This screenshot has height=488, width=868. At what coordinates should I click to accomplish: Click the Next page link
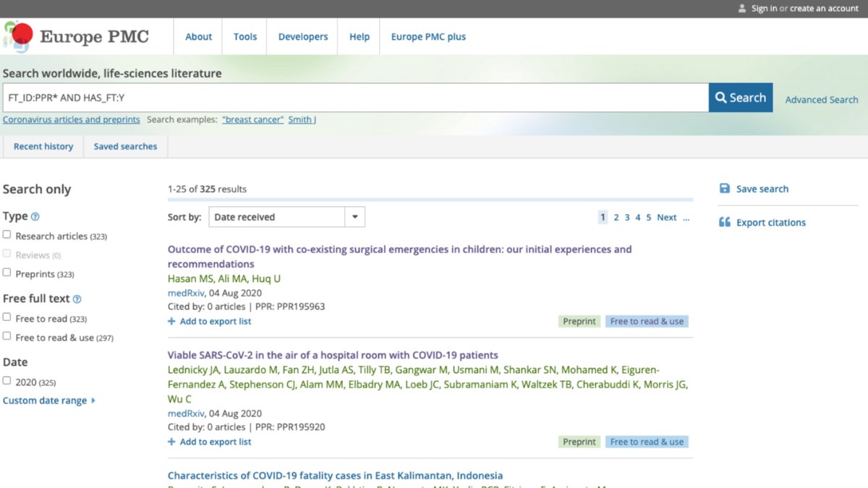point(667,218)
